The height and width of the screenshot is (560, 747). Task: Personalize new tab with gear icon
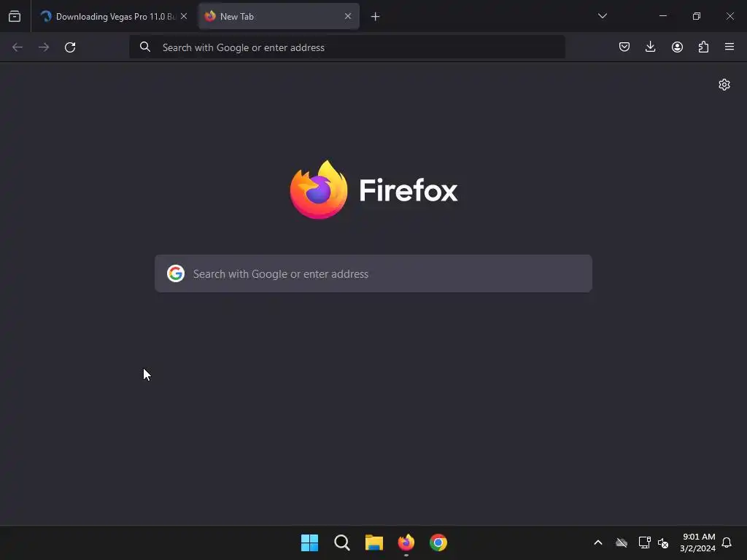[x=724, y=85]
